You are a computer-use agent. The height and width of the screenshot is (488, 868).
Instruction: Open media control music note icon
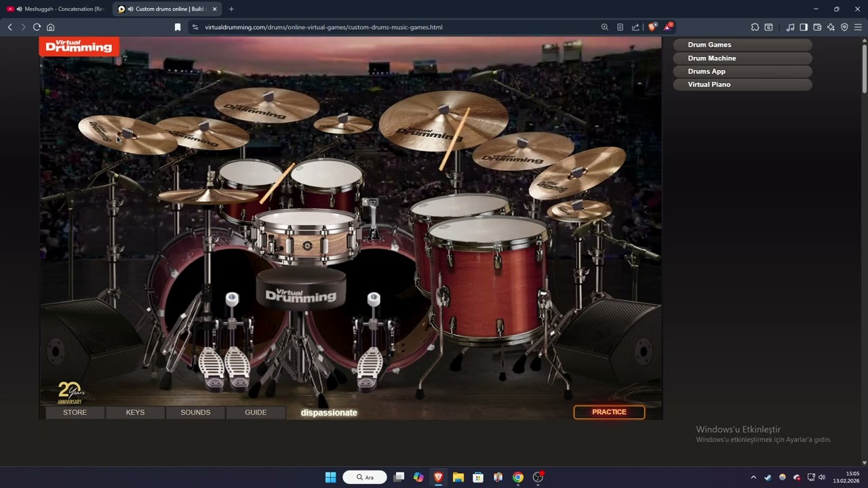click(790, 27)
